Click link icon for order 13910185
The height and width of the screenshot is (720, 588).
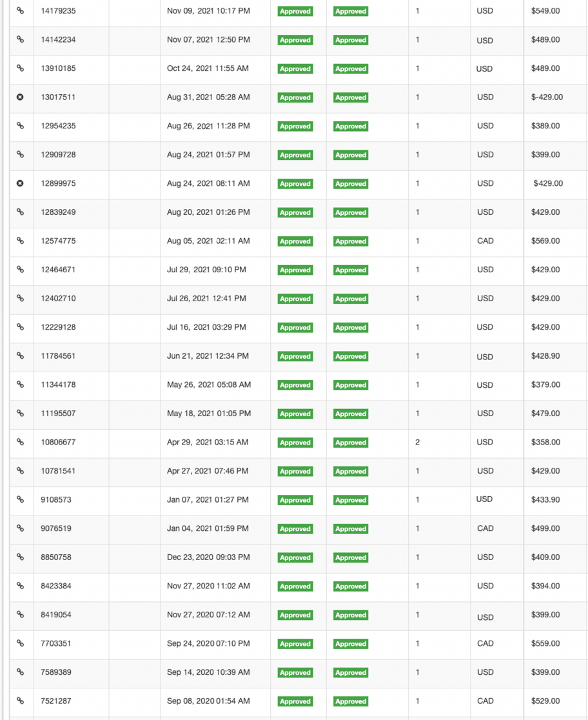20,68
